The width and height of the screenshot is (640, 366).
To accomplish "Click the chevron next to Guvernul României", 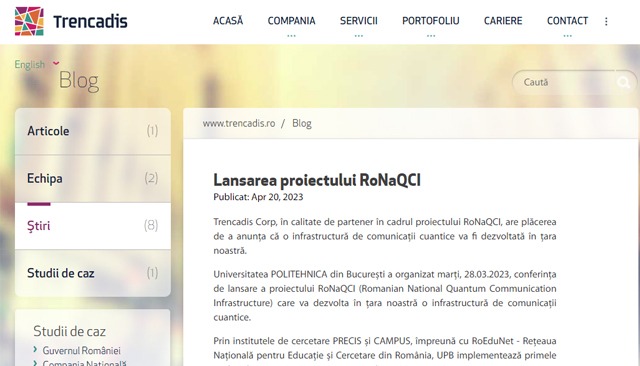I will tap(35, 349).
